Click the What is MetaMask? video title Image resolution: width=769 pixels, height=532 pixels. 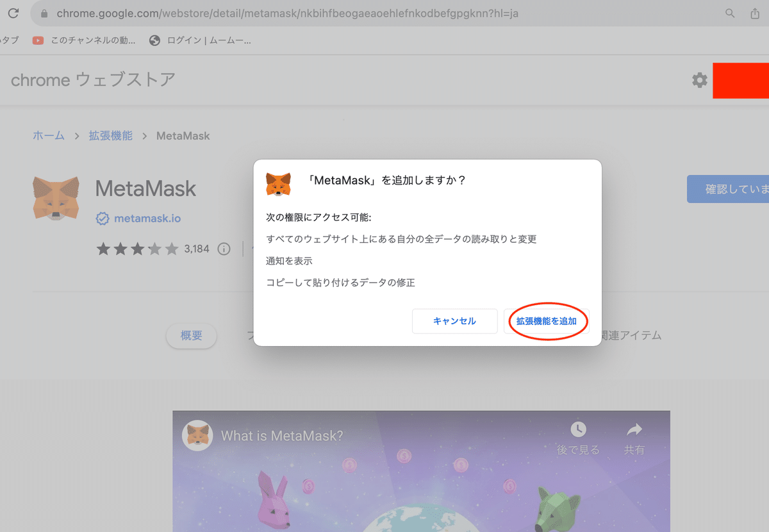tap(282, 436)
